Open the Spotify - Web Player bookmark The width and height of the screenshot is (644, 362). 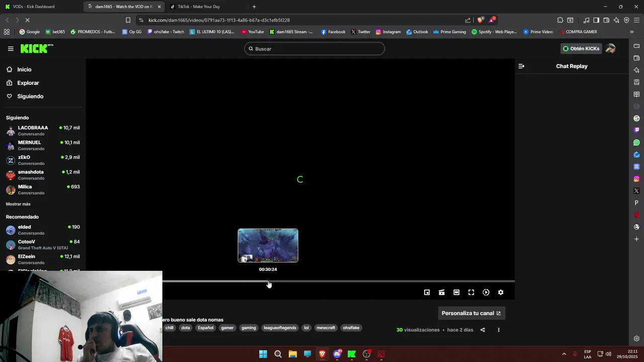point(494,32)
